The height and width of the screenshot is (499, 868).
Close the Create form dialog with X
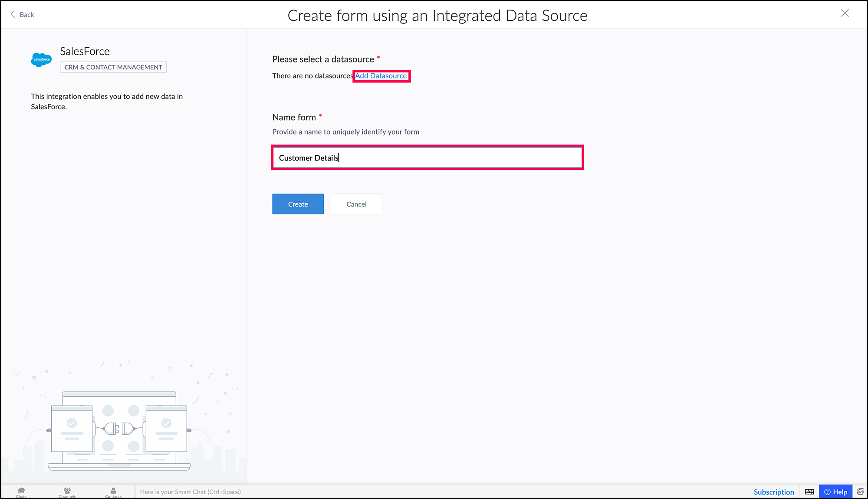(x=845, y=13)
